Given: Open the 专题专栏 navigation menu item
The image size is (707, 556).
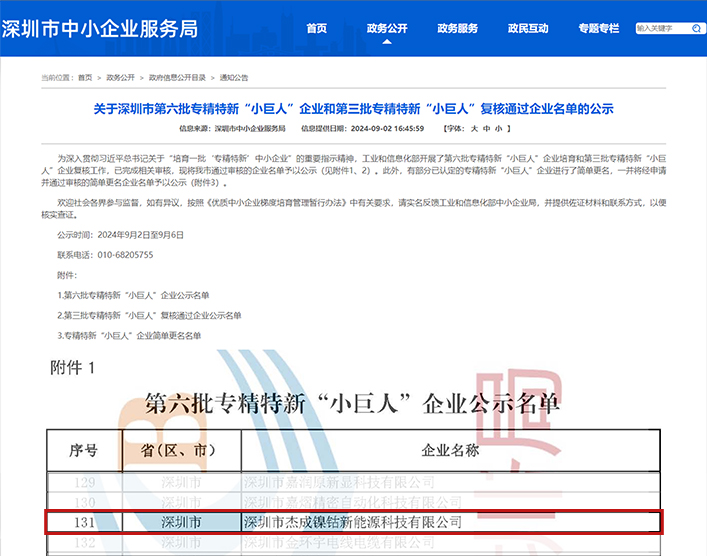Looking at the screenshot, I should (599, 28).
